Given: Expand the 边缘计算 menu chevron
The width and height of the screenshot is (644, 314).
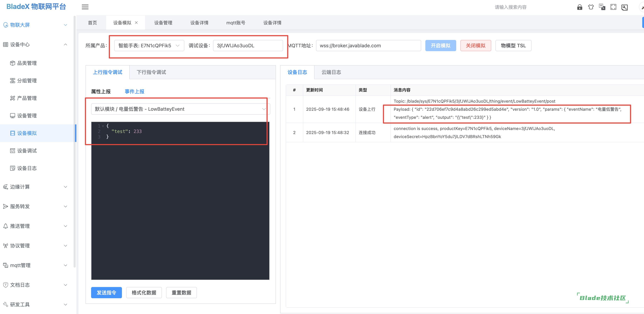Looking at the screenshot, I should tap(66, 187).
